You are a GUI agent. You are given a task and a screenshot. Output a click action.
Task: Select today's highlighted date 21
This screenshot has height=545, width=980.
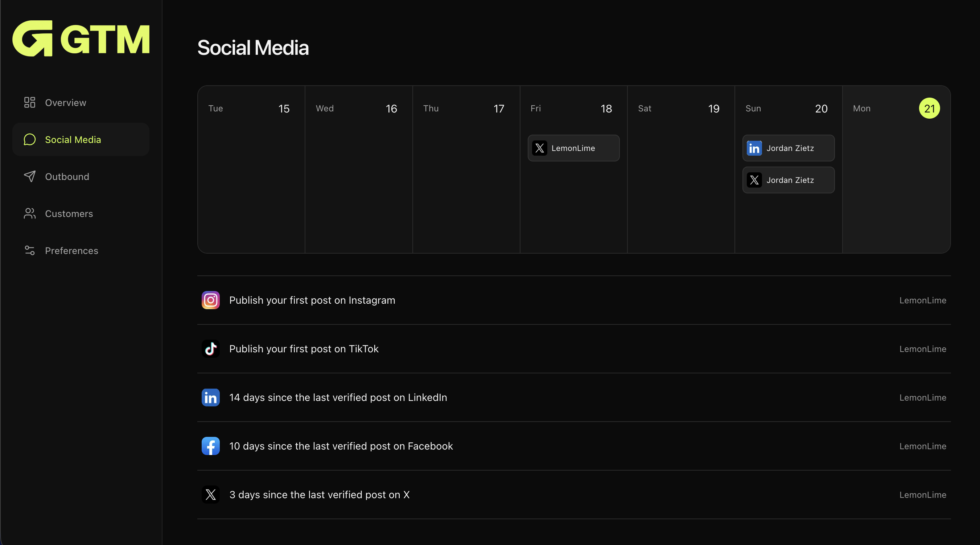point(929,108)
